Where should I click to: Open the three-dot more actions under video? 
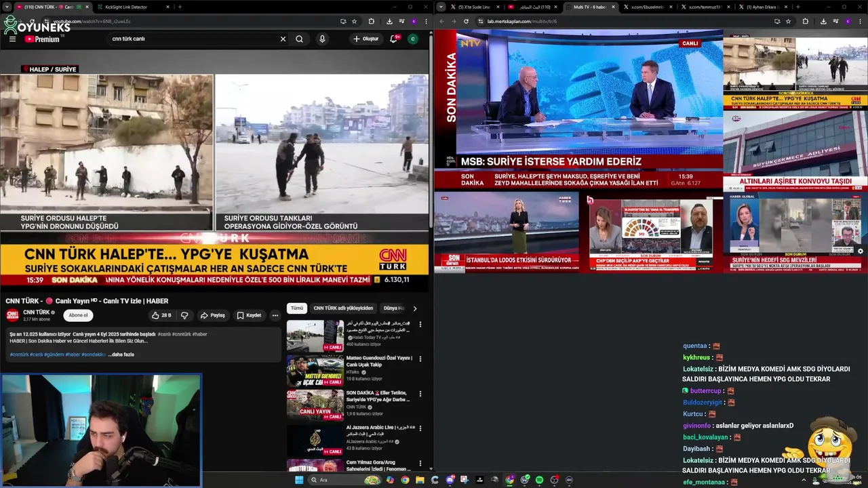pyautogui.click(x=275, y=315)
